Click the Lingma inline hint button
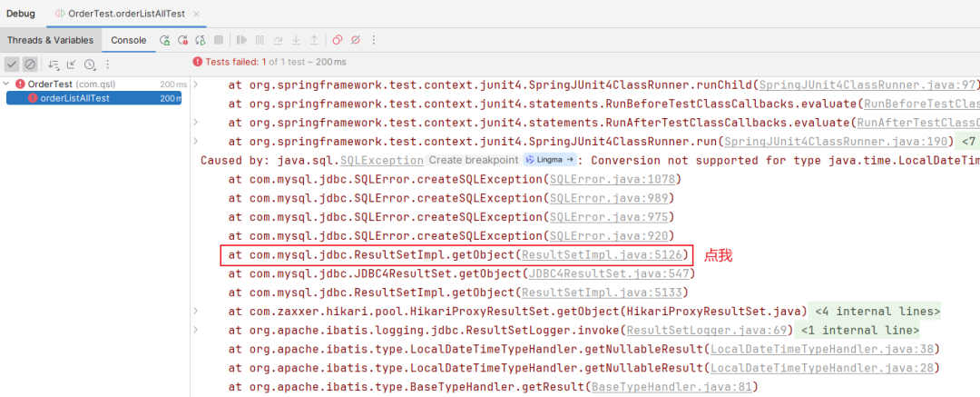Viewport: 980px width, 397px height. (550, 160)
